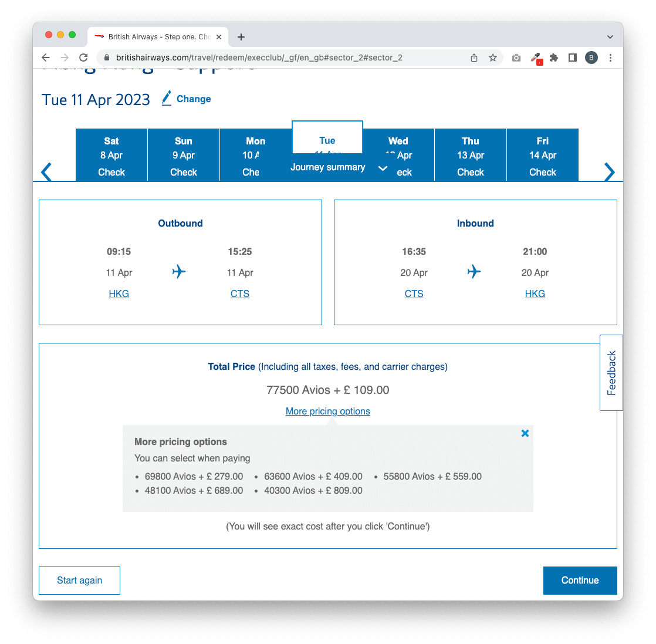Click the Change date link
The height and width of the screenshot is (644, 656).
194,99
